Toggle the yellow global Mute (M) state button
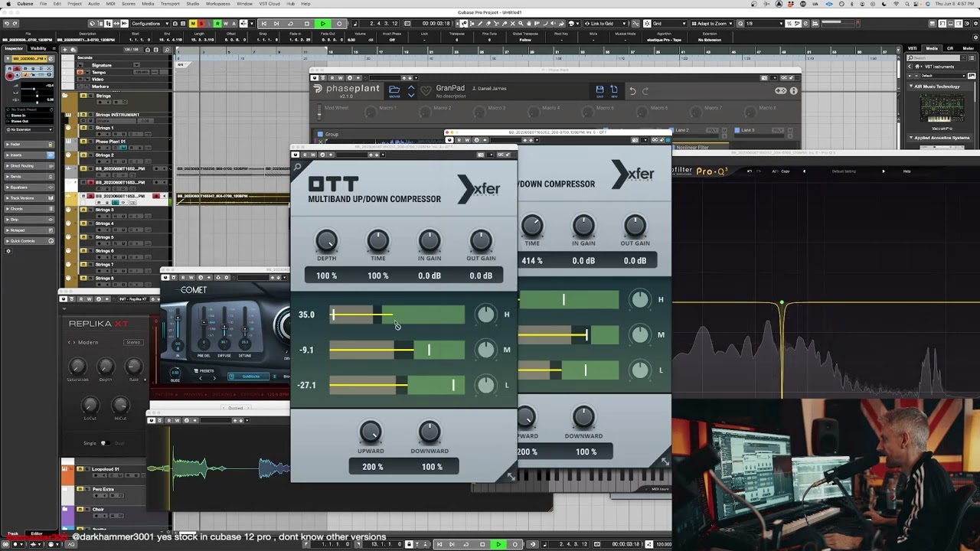The image size is (980, 551). pyautogui.click(x=193, y=24)
